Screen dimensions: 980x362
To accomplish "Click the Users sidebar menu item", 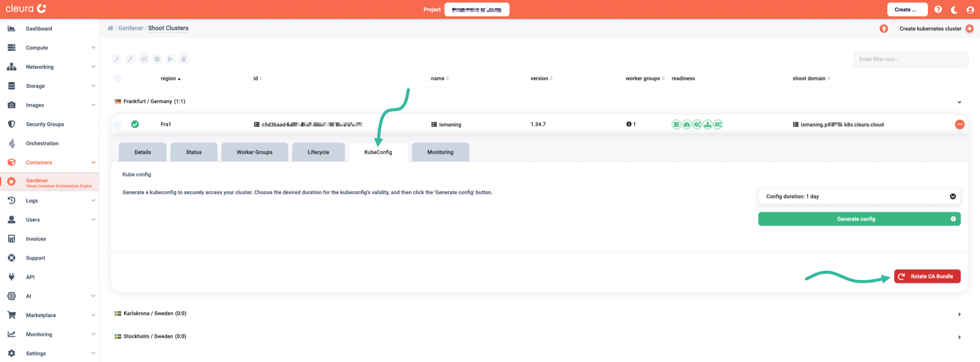I will click(x=50, y=220).
